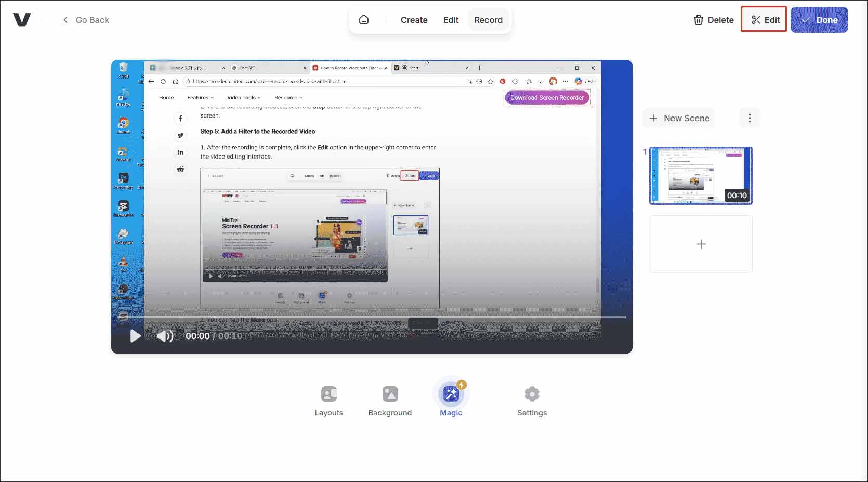Click the reload icon in recorded browser
The height and width of the screenshot is (482, 868).
coord(163,81)
